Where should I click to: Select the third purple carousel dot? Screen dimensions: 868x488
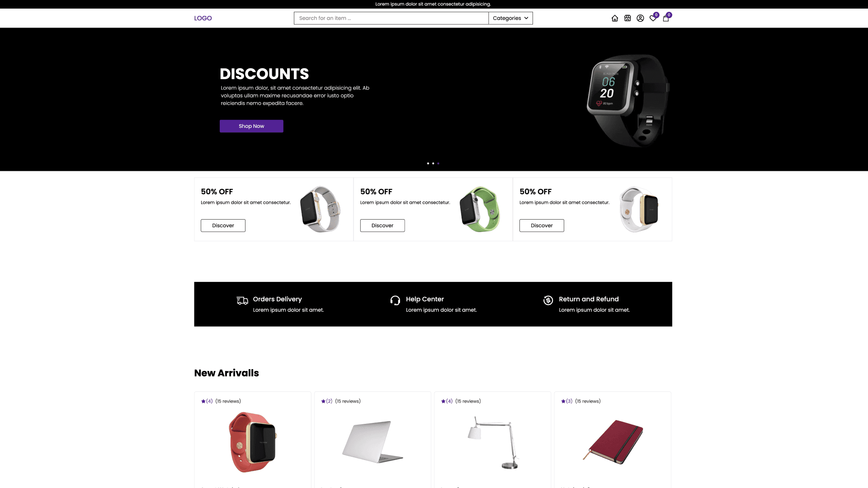click(x=438, y=164)
